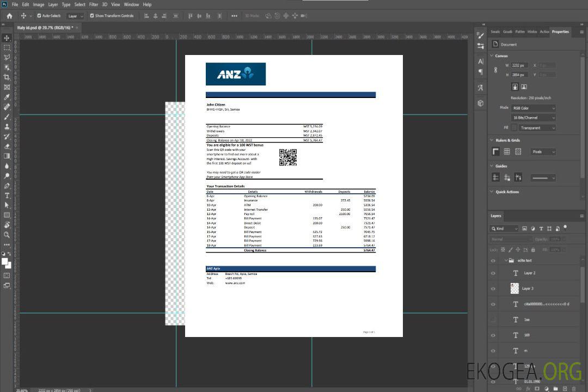
Task: Open the Auto-Select Layer dropdown
Action: [75, 16]
